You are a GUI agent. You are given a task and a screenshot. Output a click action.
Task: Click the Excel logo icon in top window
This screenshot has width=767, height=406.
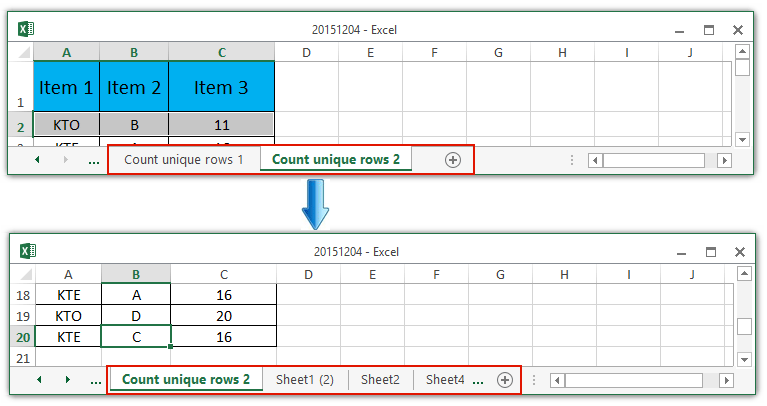click(27, 30)
